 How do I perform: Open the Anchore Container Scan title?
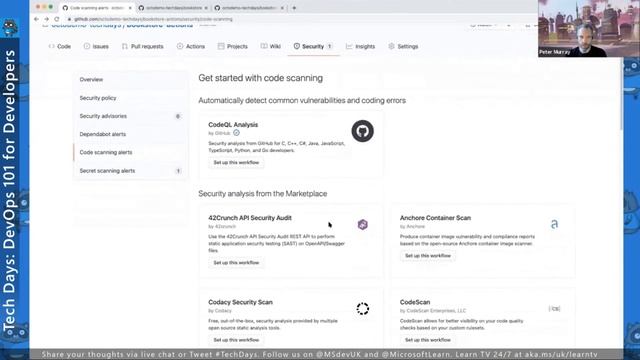tap(435, 218)
